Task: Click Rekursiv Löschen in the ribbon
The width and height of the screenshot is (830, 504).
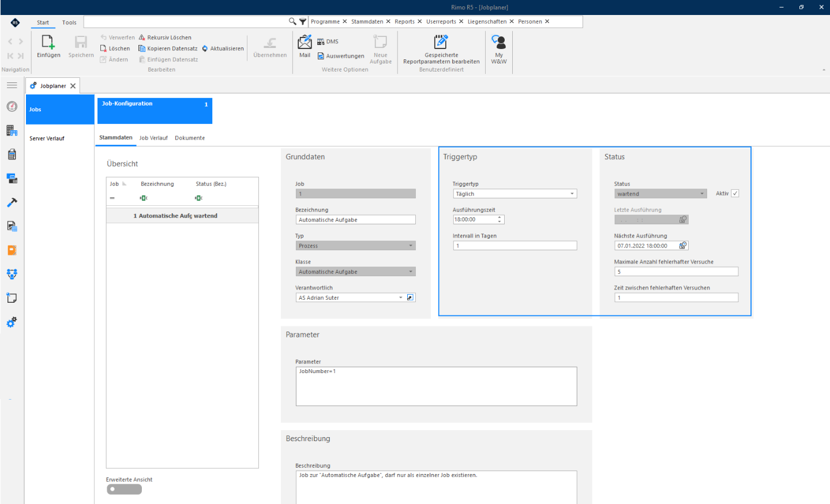Action: click(165, 37)
